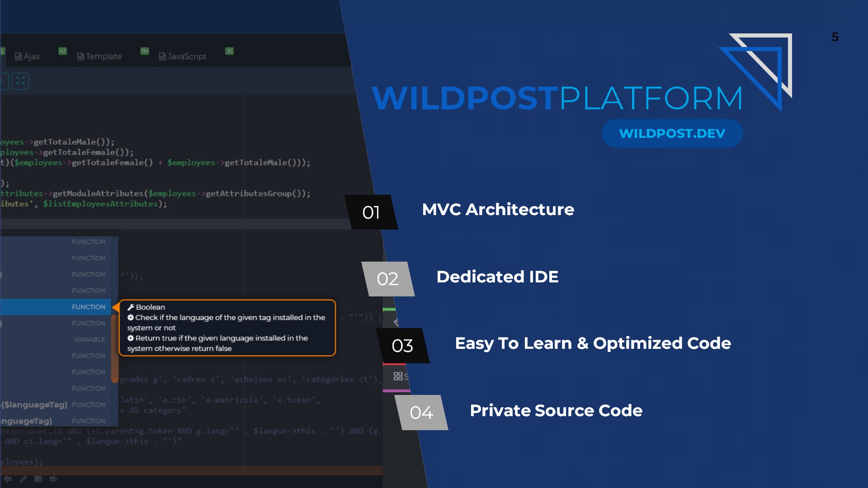Image resolution: width=868 pixels, height=488 pixels.
Task: Click the 03 number badge
Action: pos(402,346)
